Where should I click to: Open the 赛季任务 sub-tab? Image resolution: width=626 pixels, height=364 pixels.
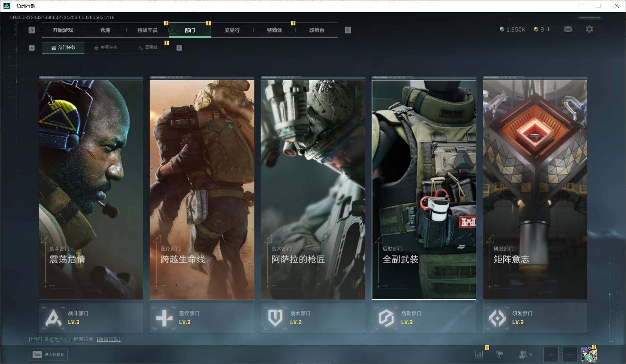tap(106, 48)
